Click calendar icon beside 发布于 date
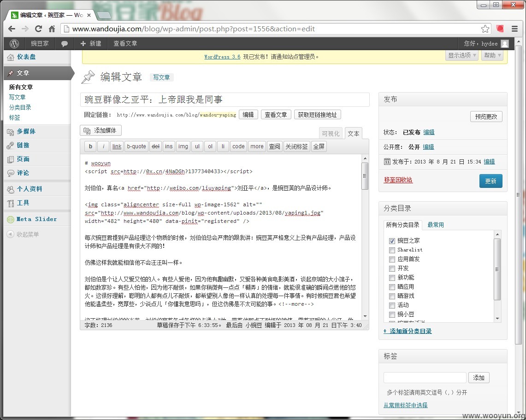This screenshot has height=420, width=526. pos(387,162)
